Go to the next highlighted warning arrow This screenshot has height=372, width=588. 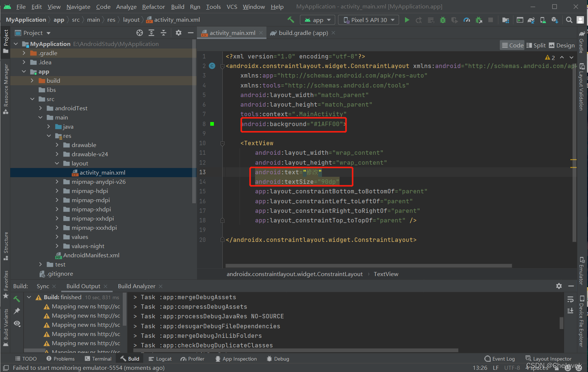(571, 57)
